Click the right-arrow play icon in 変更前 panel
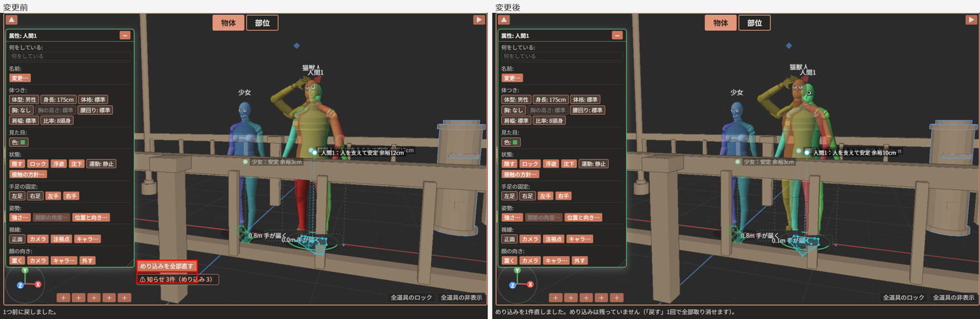980x319 pixels. [478, 20]
